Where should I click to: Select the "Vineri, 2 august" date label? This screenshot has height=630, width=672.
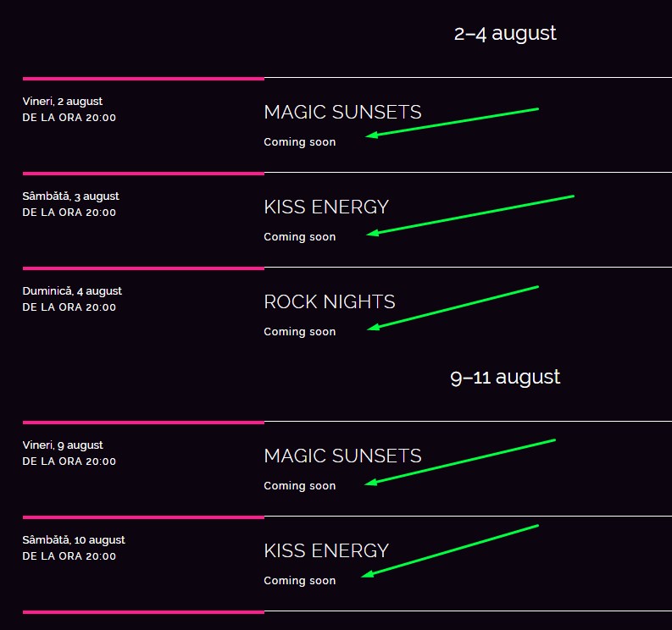[63, 102]
